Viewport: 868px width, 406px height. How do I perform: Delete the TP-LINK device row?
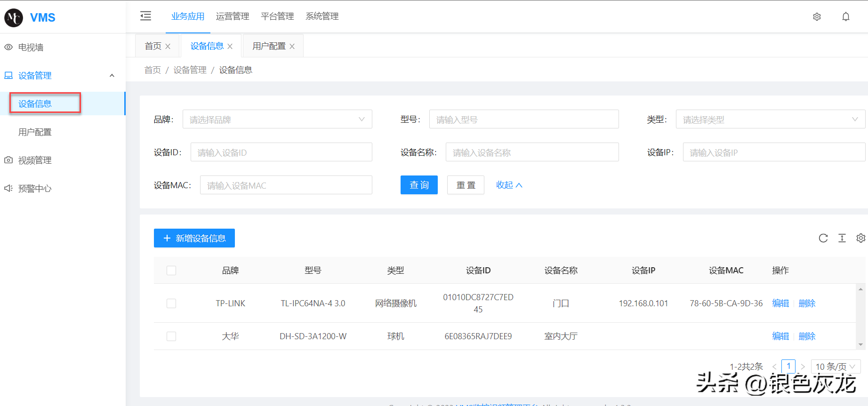pyautogui.click(x=807, y=303)
